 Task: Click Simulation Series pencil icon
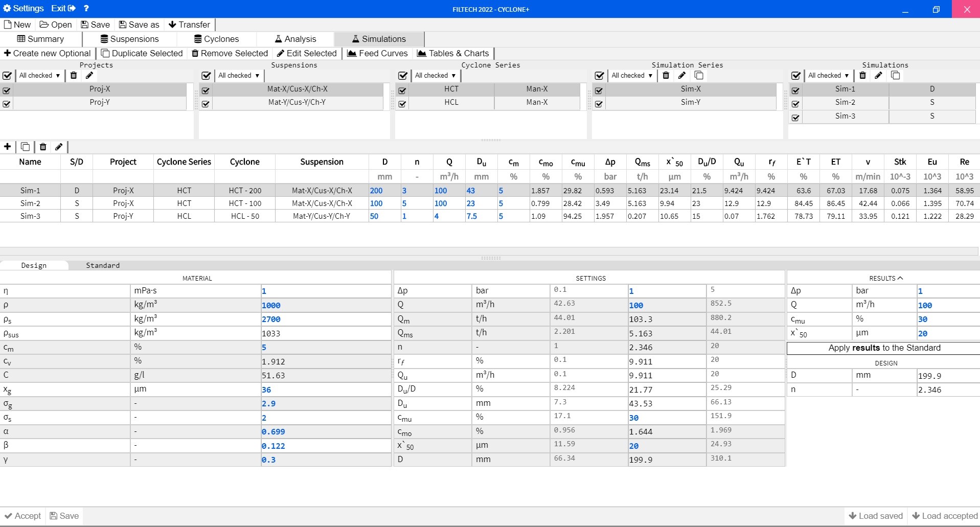[x=682, y=76]
